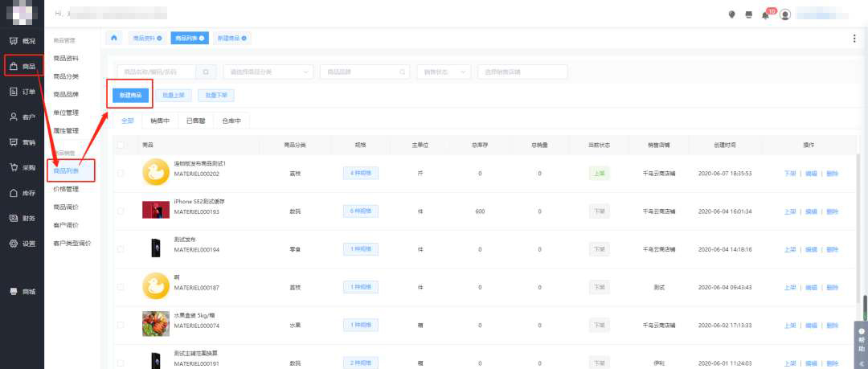The height and width of the screenshot is (369, 868).
Task: Toggle the select-all checkbox in table header
Action: [121, 146]
